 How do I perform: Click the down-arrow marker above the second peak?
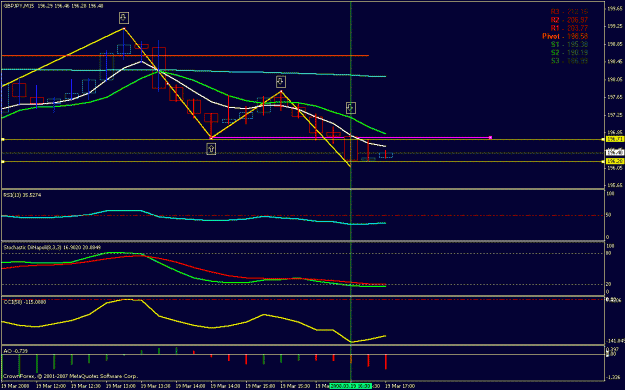(281, 82)
